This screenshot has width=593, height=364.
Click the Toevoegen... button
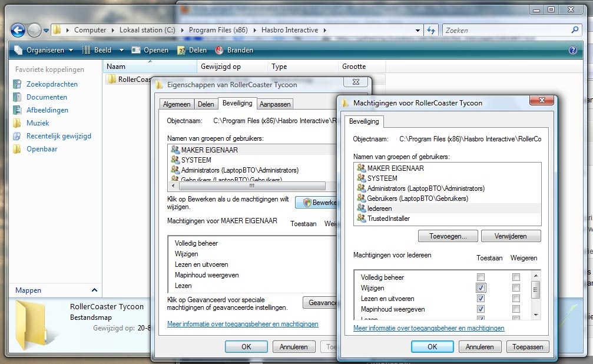pyautogui.click(x=448, y=236)
